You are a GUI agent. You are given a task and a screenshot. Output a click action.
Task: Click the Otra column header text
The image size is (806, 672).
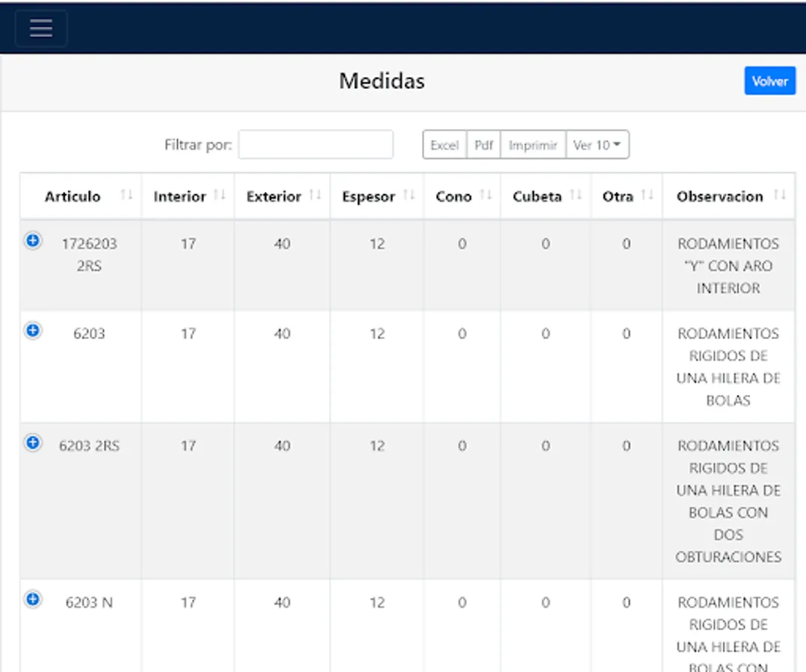[x=618, y=196]
